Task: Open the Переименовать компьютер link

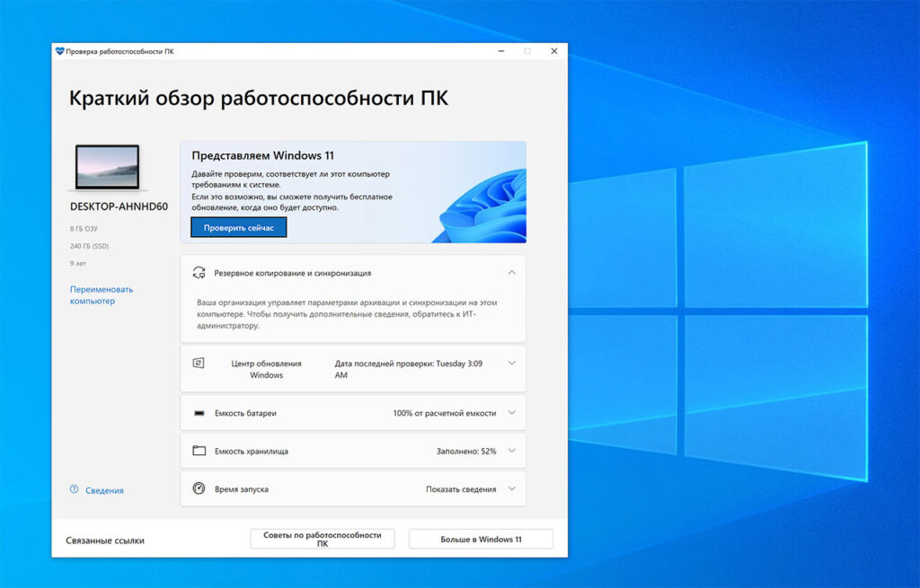Action: (x=102, y=294)
